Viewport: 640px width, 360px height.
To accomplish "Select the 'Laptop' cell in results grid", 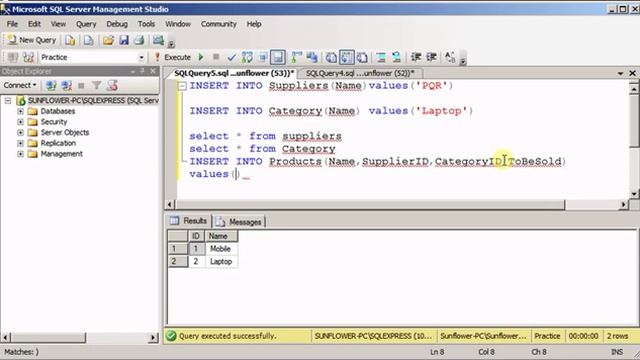I will click(x=221, y=262).
